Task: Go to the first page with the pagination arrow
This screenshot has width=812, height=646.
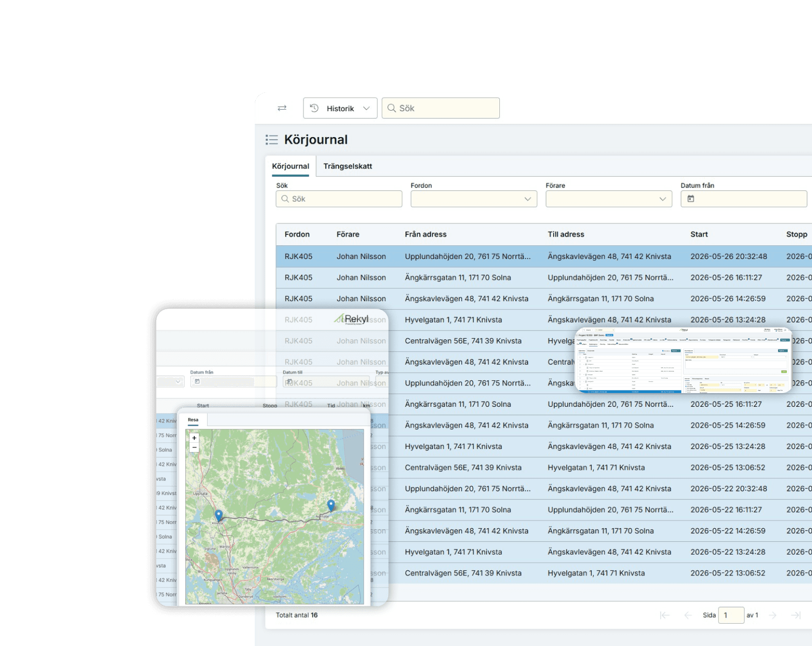Action: click(x=664, y=615)
